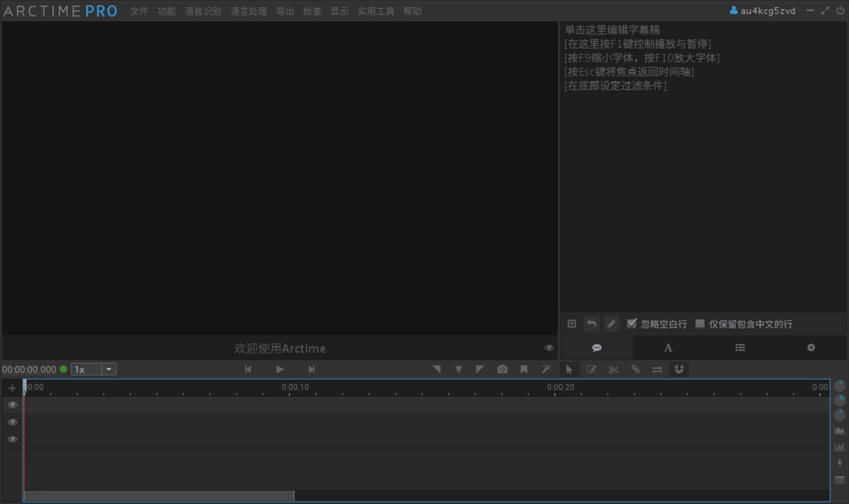849x504 pixels.
Task: Click the plus icon above the track list
Action: click(12, 388)
